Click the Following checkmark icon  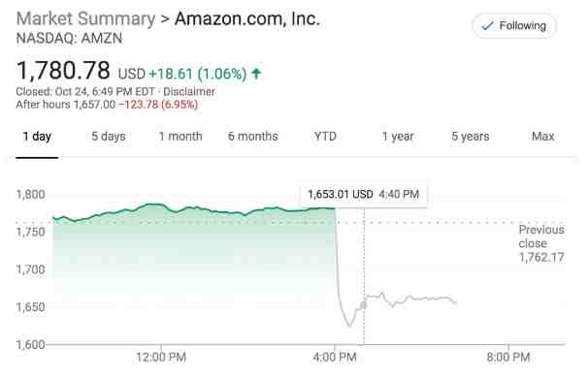pyautogui.click(x=487, y=26)
